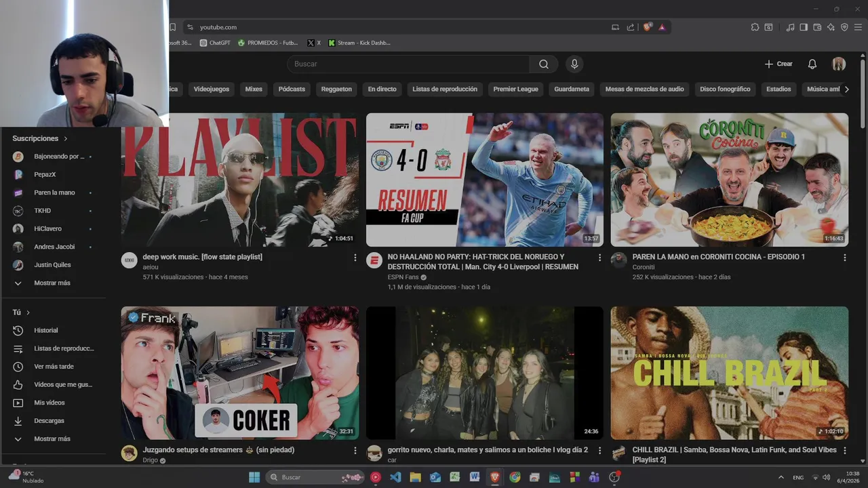
Task: Expand subscriptions with Mostrar más
Action: click(53, 283)
